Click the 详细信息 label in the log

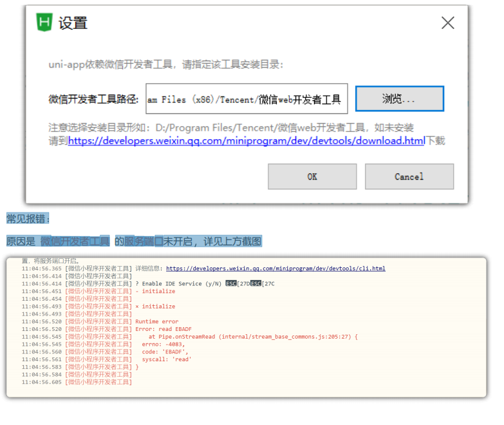click(x=149, y=269)
